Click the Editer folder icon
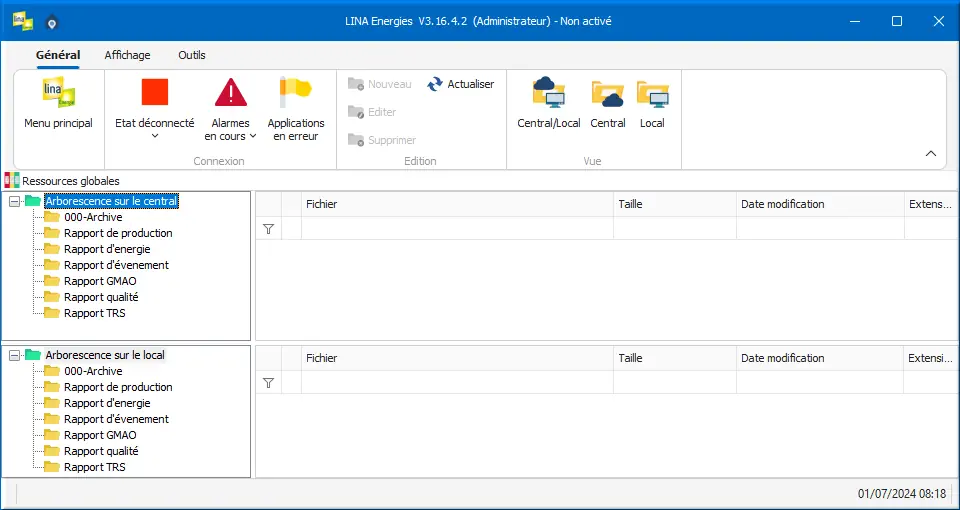 point(356,112)
